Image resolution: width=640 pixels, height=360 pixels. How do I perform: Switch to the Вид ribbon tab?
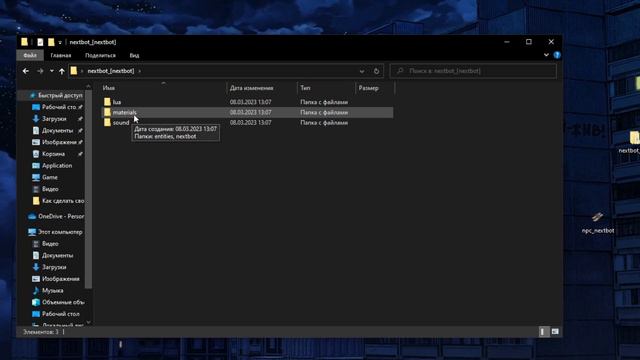point(134,55)
